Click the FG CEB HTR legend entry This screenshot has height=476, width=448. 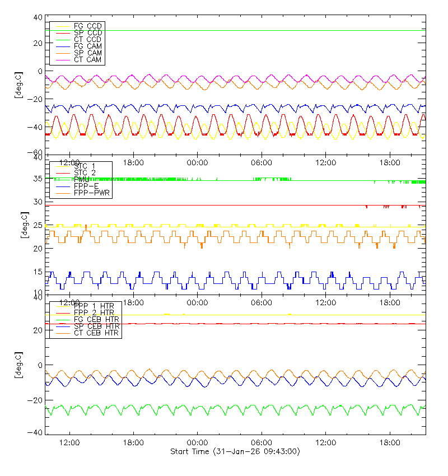pos(96,319)
